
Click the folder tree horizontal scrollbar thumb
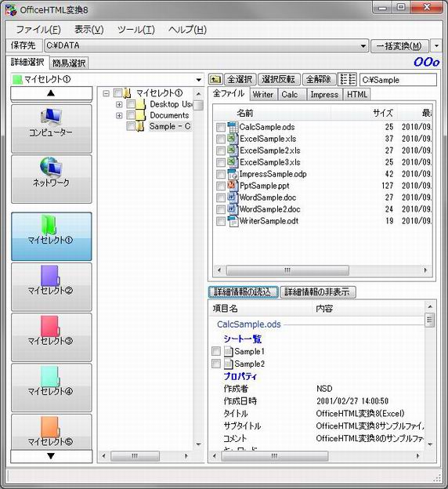point(135,456)
